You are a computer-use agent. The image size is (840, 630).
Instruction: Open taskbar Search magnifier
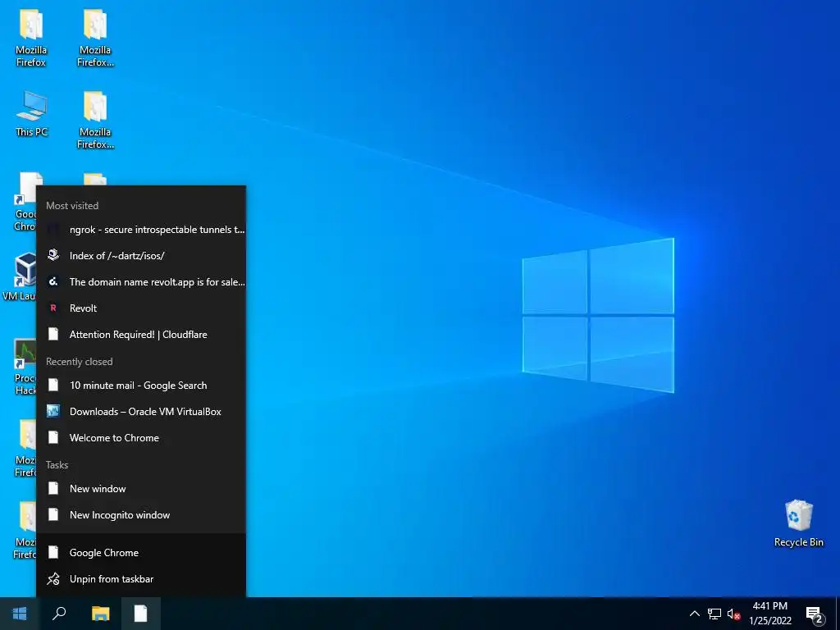(59, 614)
